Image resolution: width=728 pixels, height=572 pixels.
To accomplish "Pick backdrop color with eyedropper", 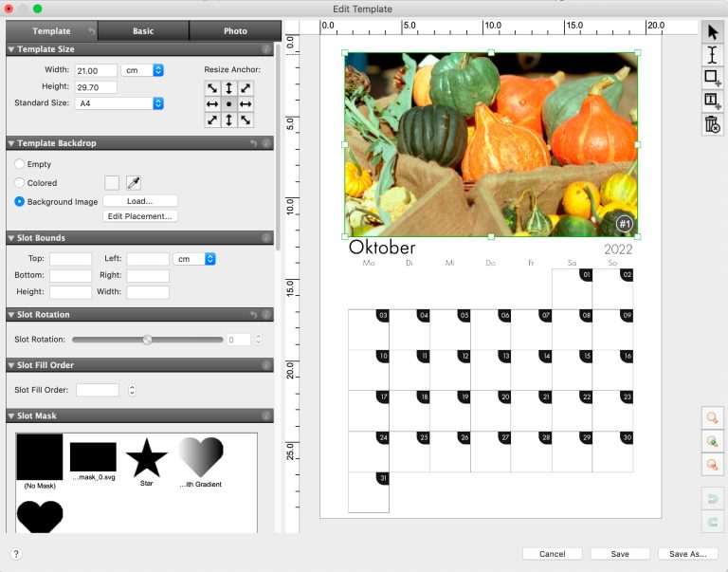I will 134,183.
